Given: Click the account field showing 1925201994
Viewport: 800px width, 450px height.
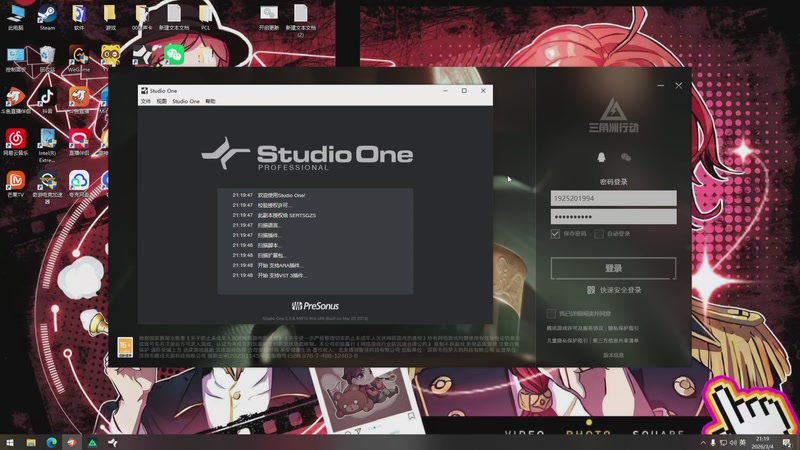Looking at the screenshot, I should pyautogui.click(x=613, y=198).
